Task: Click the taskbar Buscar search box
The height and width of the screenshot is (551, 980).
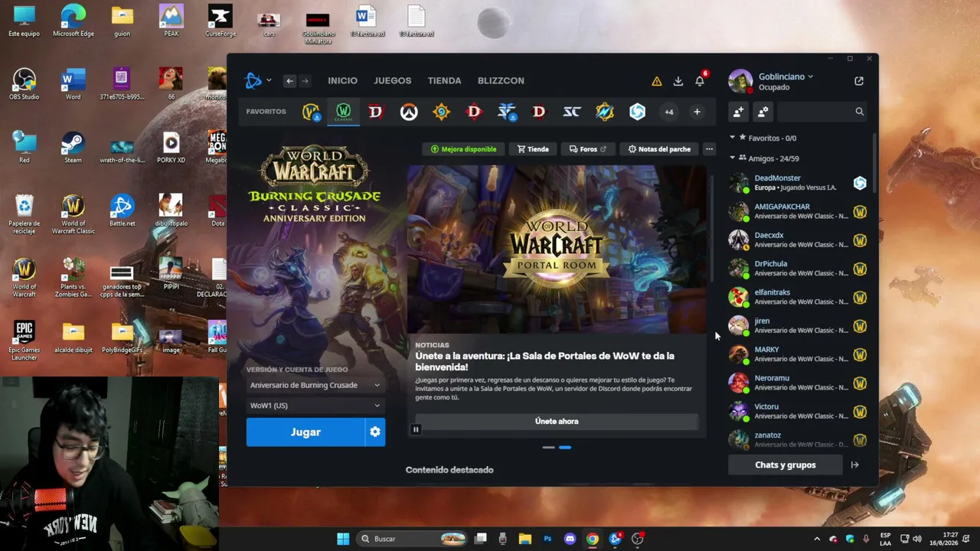Action: [413, 539]
